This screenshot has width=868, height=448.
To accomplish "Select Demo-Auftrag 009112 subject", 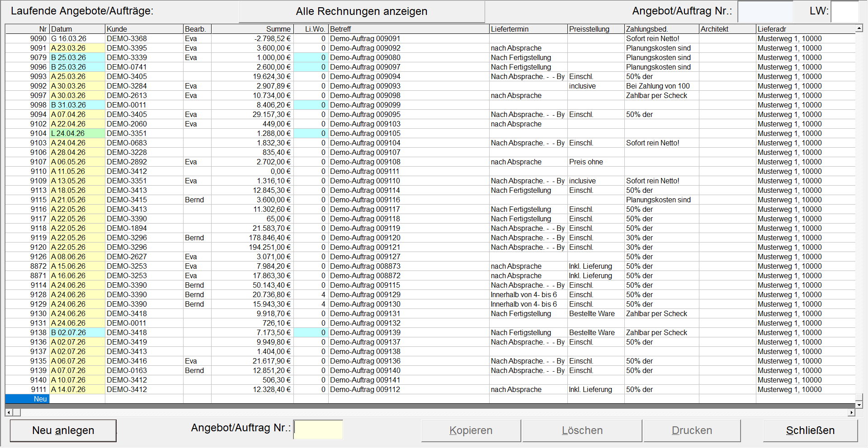I will (x=409, y=390).
